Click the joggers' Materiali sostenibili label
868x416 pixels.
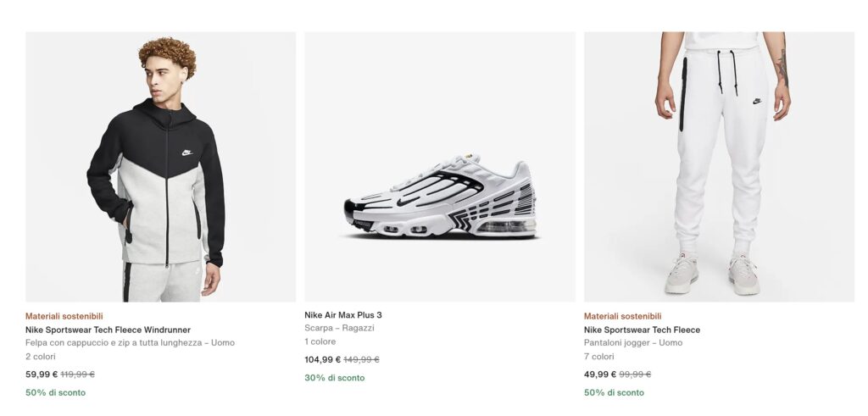622,316
